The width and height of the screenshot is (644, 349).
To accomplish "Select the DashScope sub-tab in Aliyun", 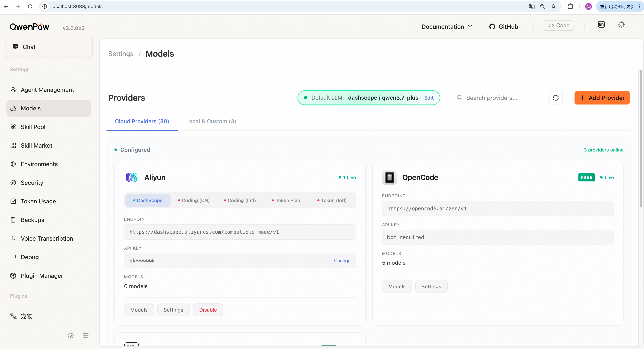I will 148,201.
